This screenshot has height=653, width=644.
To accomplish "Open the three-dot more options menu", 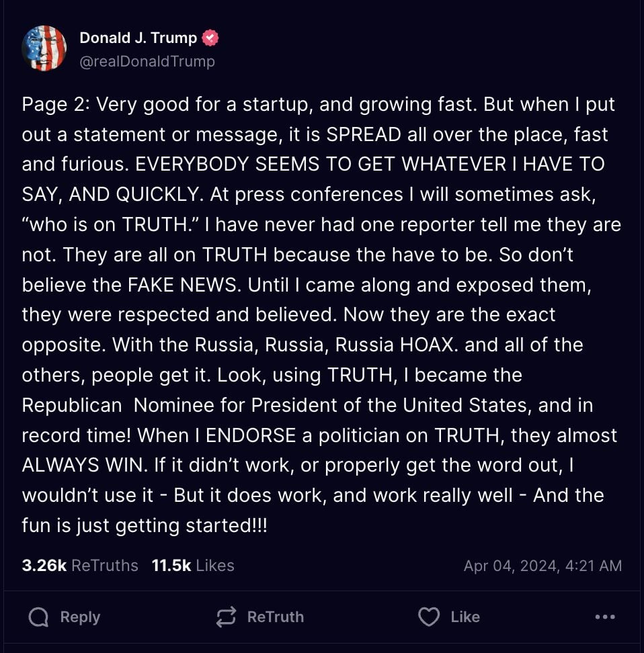I will click(x=605, y=617).
